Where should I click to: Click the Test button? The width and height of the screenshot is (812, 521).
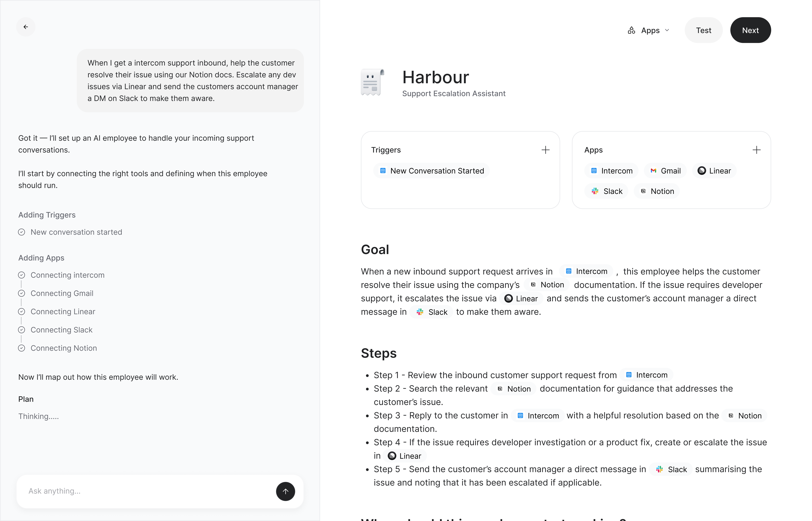click(703, 30)
